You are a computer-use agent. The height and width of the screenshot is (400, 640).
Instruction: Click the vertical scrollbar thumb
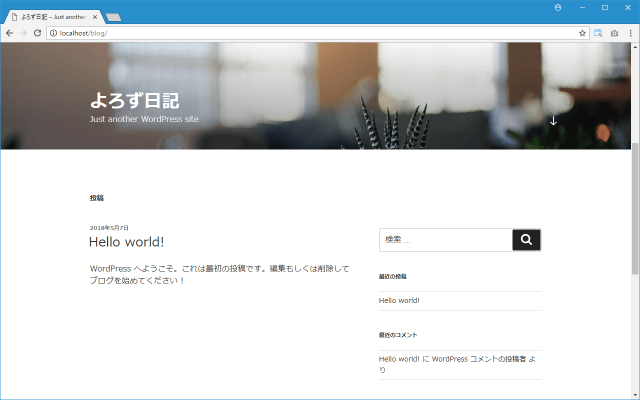[x=635, y=209]
